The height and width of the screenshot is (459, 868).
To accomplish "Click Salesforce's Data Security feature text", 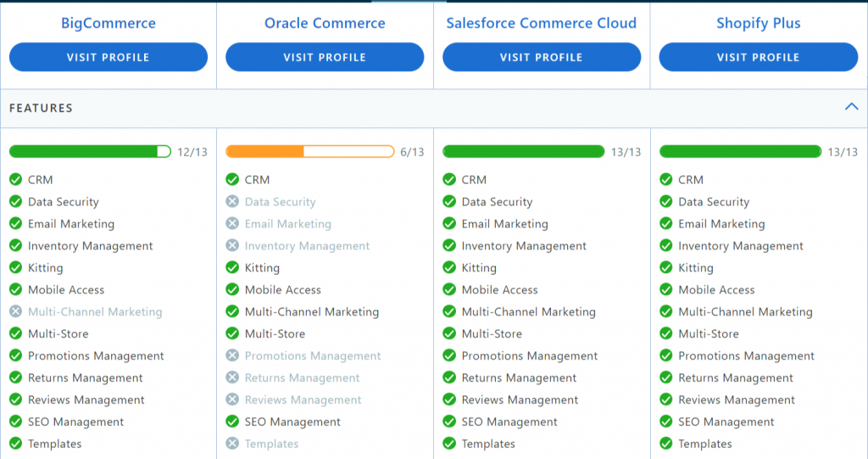I will [497, 202].
